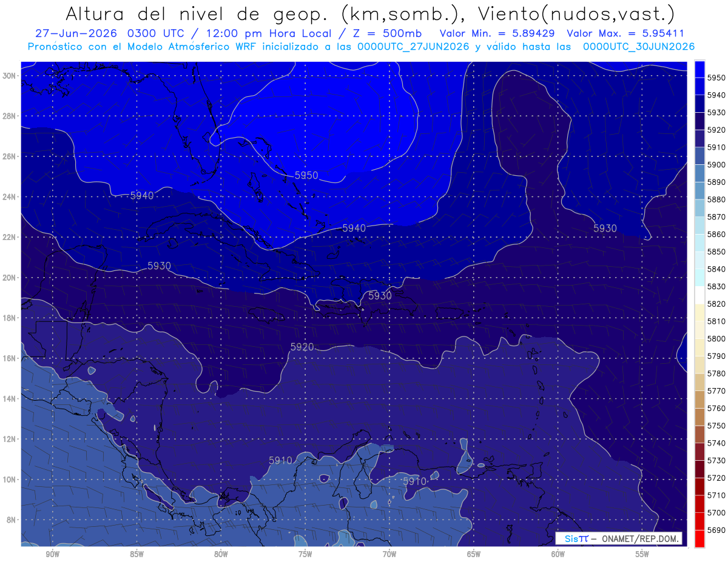Click the 12N latitude axis label
728x562 pixels.
coord(10,439)
